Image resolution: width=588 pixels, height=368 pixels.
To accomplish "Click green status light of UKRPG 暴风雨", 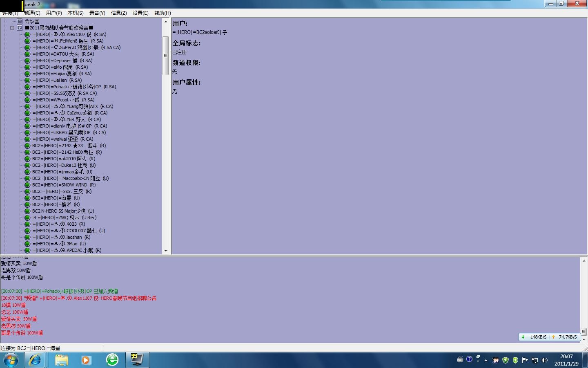I will coord(27,132).
